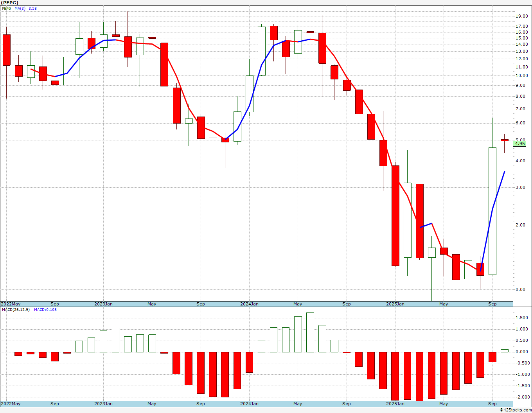
Task: Select the PEPG legend label beside MA(3)
Action: point(7,8)
